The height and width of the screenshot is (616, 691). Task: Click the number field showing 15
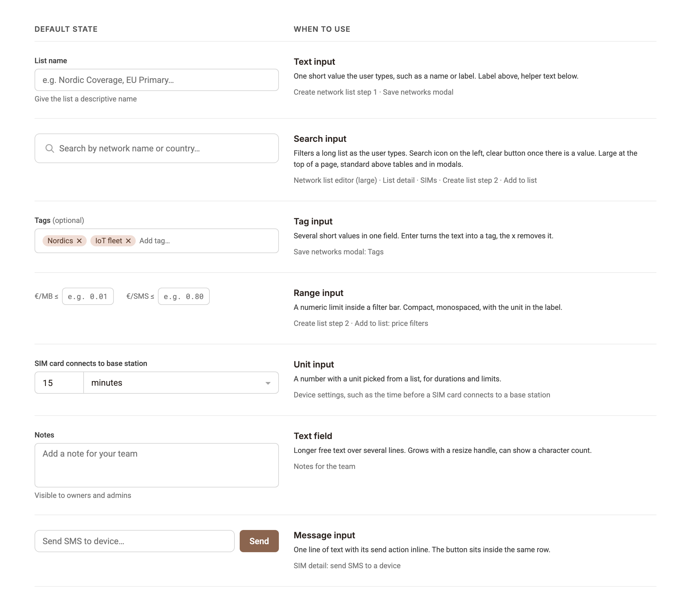[x=59, y=383]
